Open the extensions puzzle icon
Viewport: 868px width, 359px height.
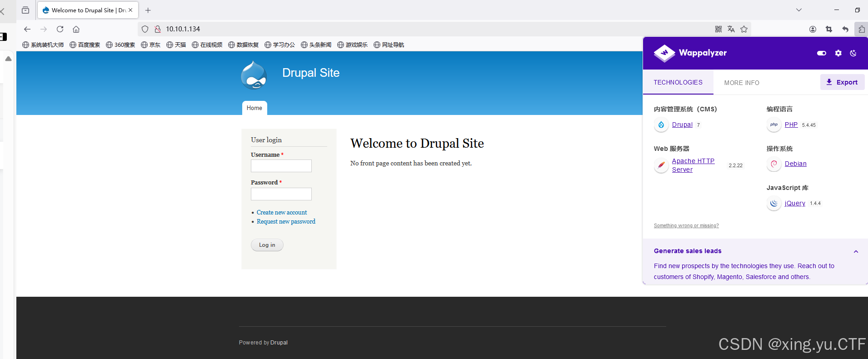(x=861, y=29)
